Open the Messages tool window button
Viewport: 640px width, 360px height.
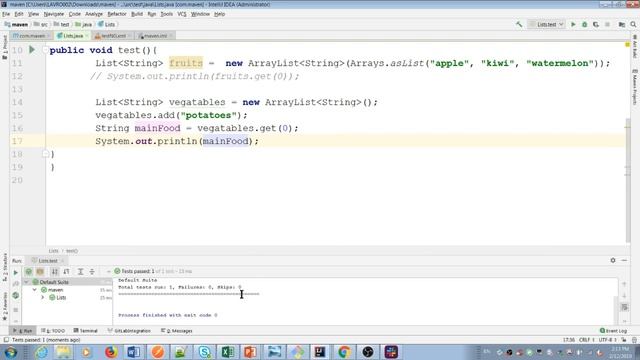pyautogui.click(x=177, y=331)
